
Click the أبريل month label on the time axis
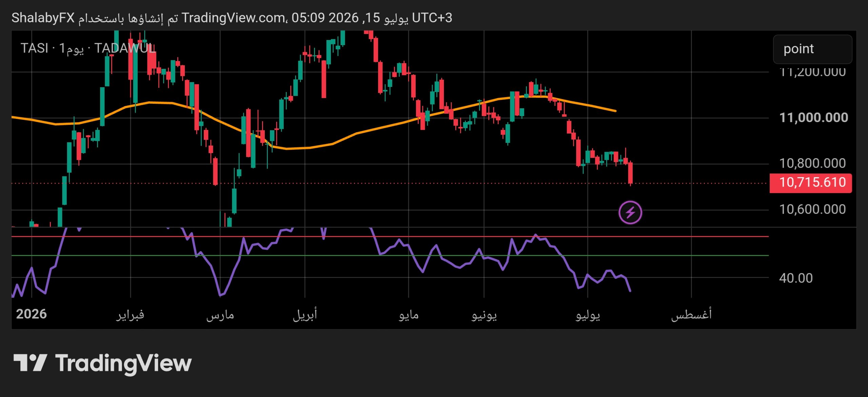click(305, 315)
